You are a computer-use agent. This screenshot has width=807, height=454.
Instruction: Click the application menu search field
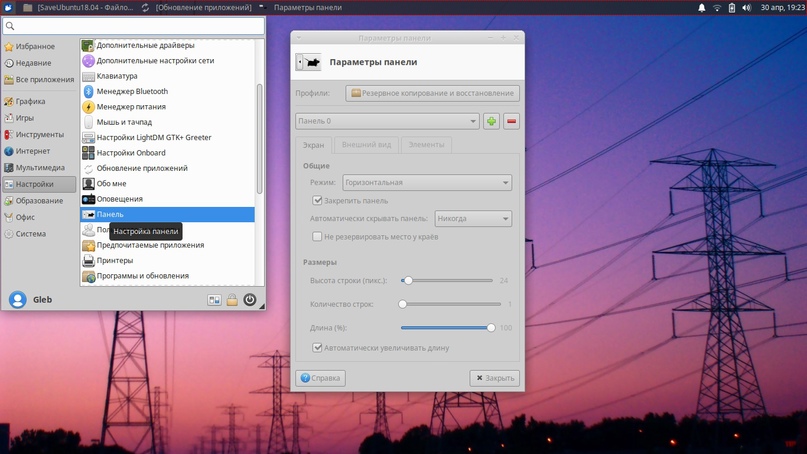tap(134, 26)
